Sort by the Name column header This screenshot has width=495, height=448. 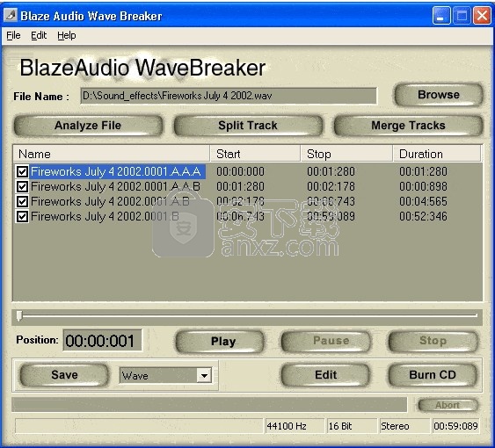pos(112,154)
